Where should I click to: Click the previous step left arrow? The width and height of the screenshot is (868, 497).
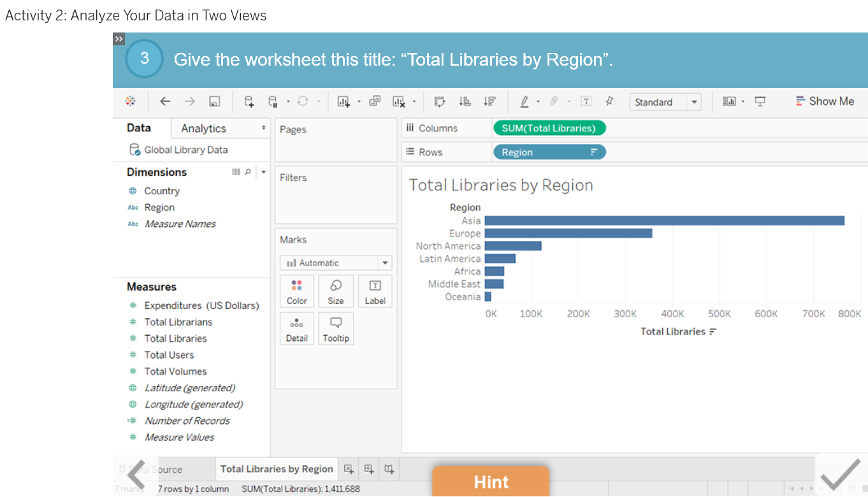[136, 475]
